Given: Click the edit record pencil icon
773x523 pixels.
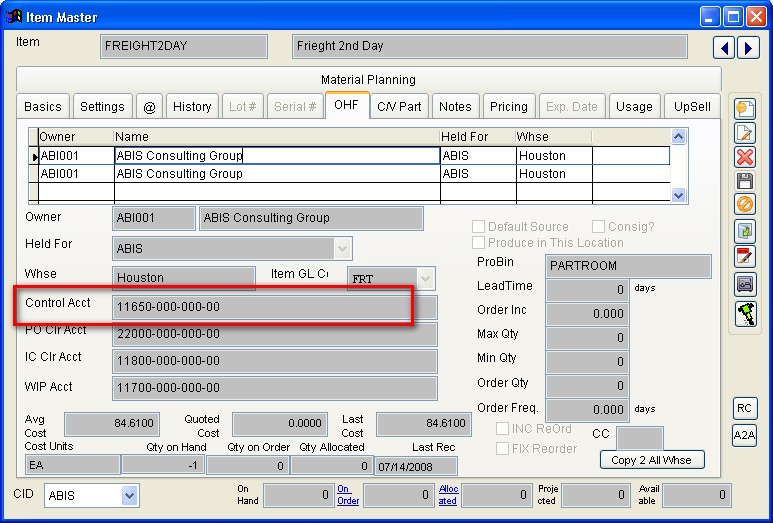Looking at the screenshot, I should pyautogui.click(x=744, y=133).
